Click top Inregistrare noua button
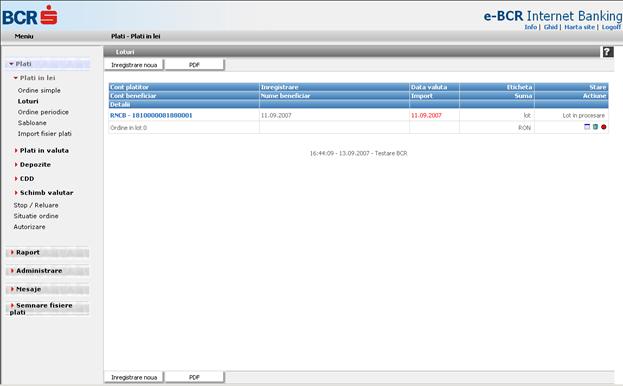This screenshot has height=386, width=623. (x=134, y=65)
